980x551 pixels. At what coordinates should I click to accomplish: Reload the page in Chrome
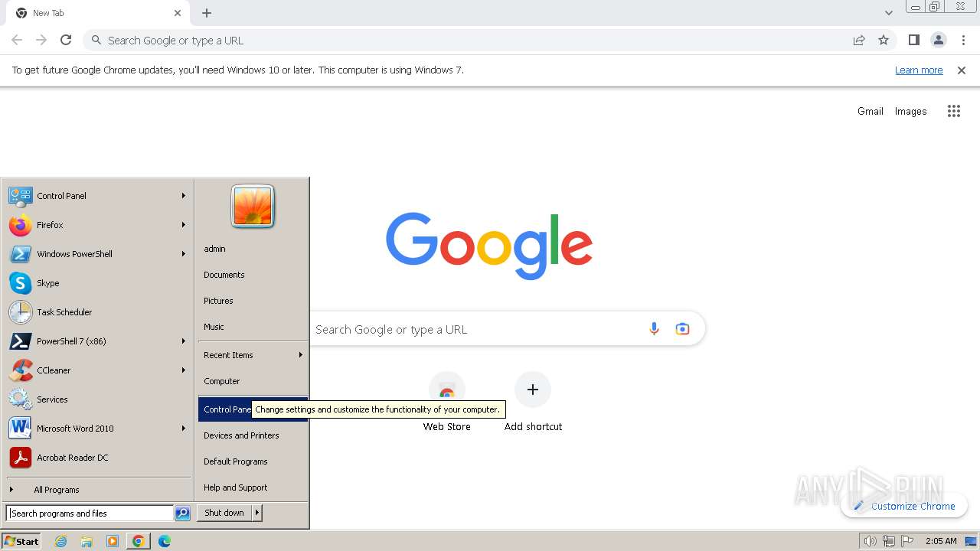coord(66,41)
